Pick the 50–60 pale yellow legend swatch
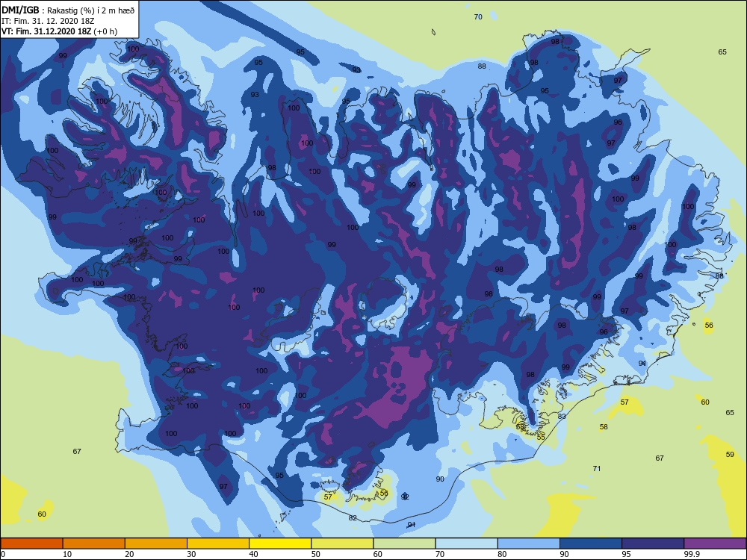747x560 pixels. tap(342, 544)
